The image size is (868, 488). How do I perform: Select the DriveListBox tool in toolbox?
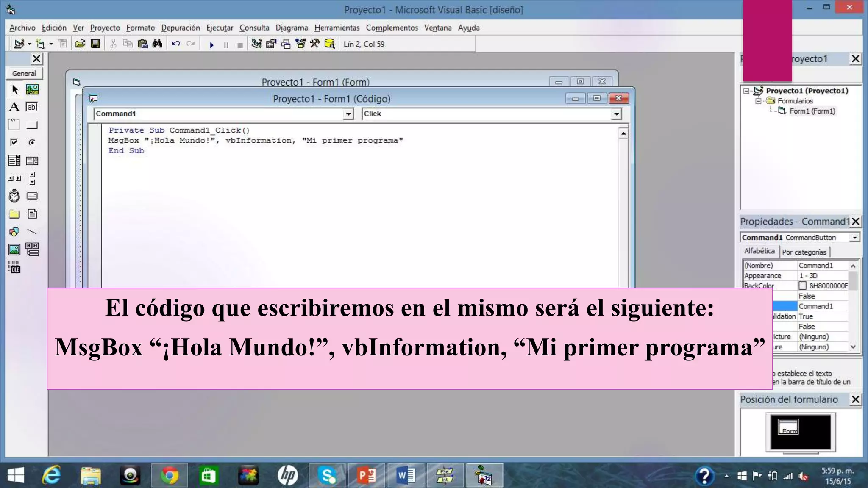32,196
